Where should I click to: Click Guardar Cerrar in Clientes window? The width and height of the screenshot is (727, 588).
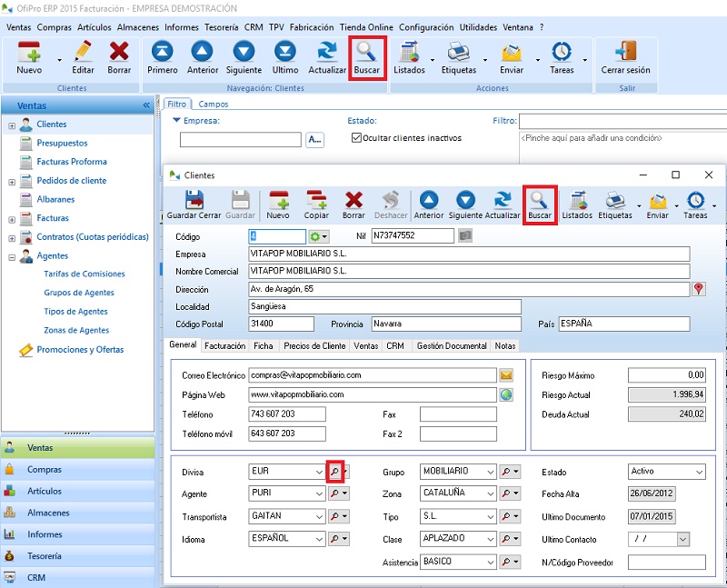point(194,205)
